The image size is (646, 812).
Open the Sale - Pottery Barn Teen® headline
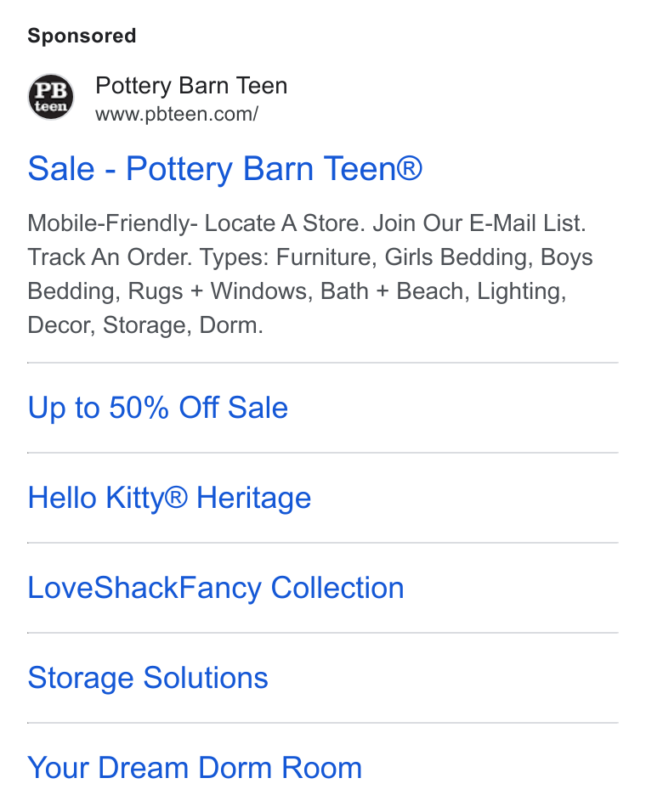(225, 169)
